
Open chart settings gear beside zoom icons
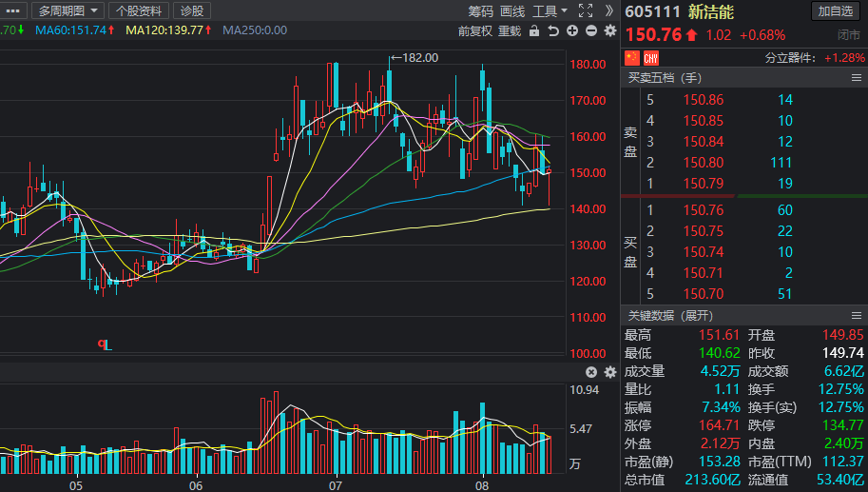coord(610,31)
